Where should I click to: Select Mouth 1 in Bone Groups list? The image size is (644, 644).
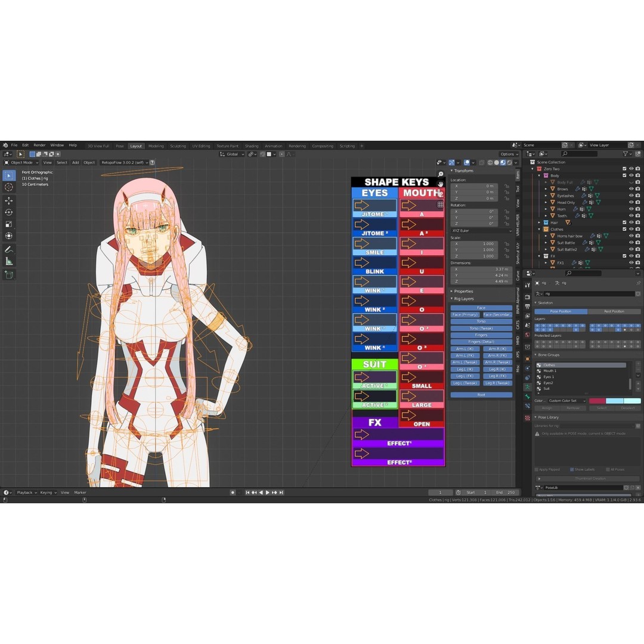point(583,371)
